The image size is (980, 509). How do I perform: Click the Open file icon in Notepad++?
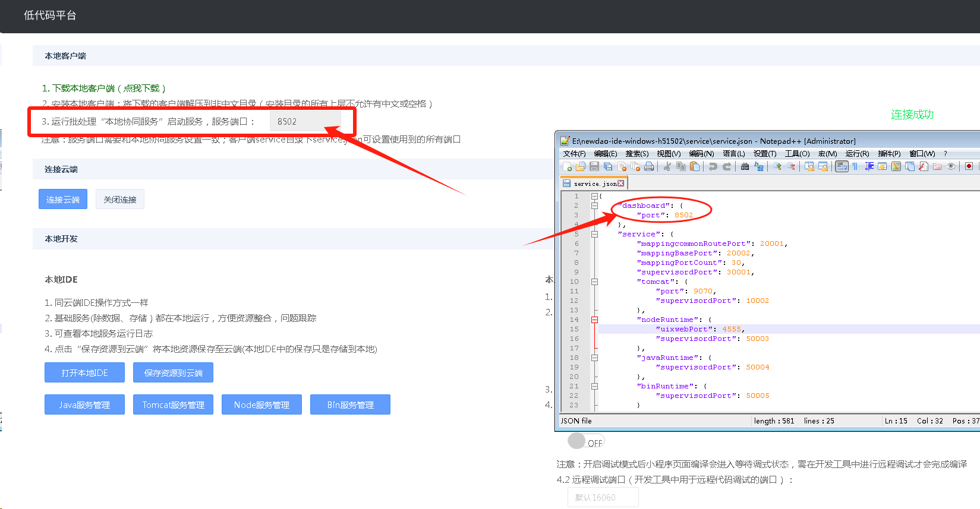581,166
